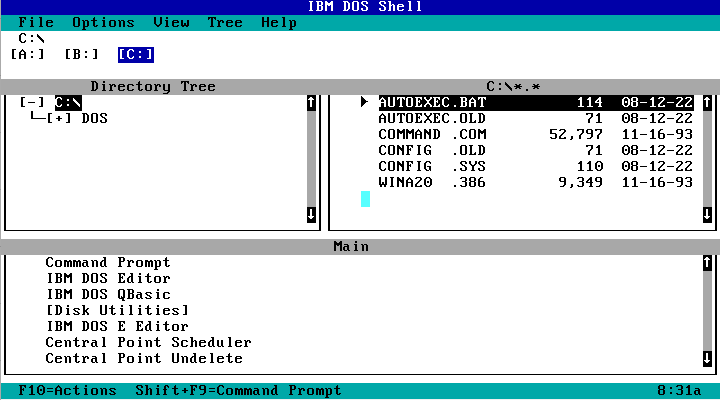Select the CONFIG.SYS file

pyautogui.click(x=535, y=166)
